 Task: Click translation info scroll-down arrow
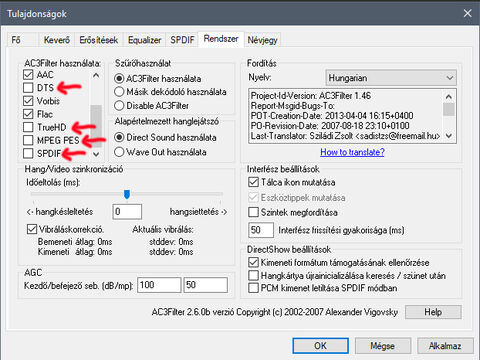pyautogui.click(x=449, y=136)
